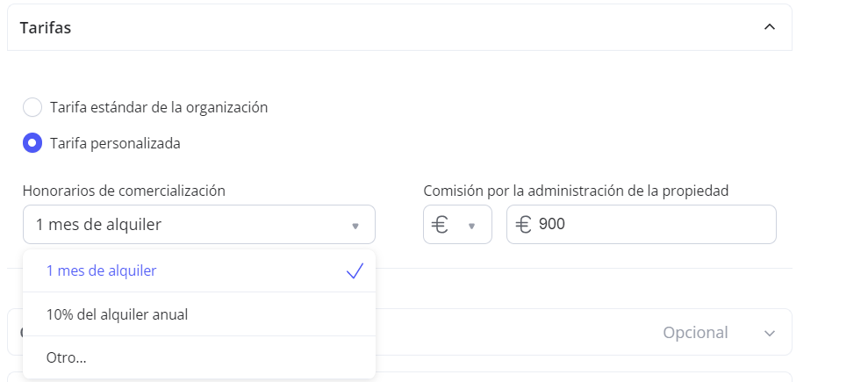
Task: Click the euro icon inside amount field
Action: click(x=523, y=225)
